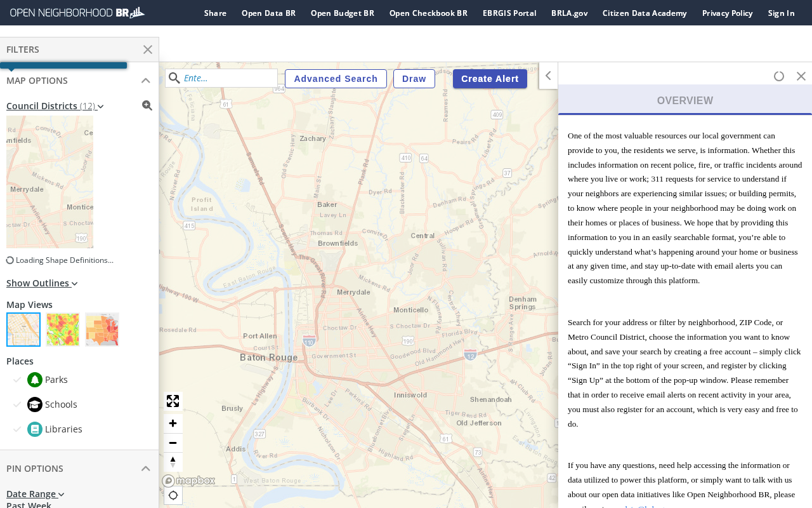The image size is (812, 508).
Task: Toggle the Schools places checkbox
Action: (x=17, y=404)
